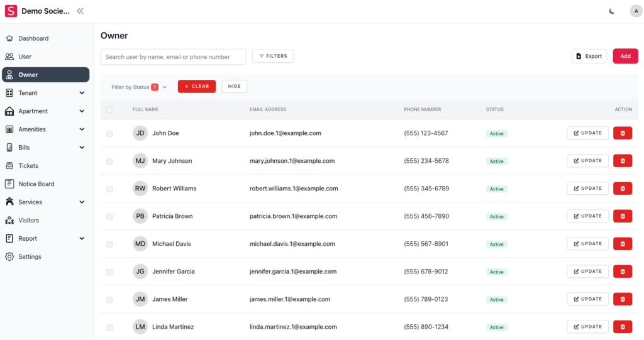Expand the Bills menu section

(x=45, y=148)
